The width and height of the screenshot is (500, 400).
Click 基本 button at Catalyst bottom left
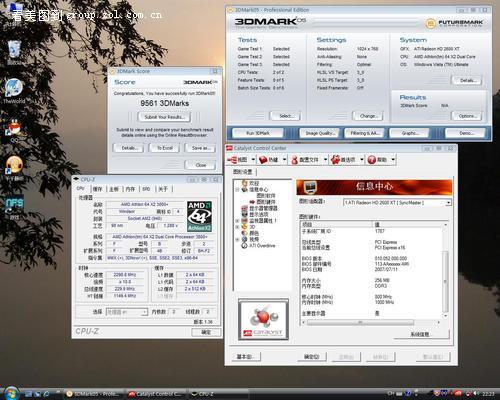246,357
